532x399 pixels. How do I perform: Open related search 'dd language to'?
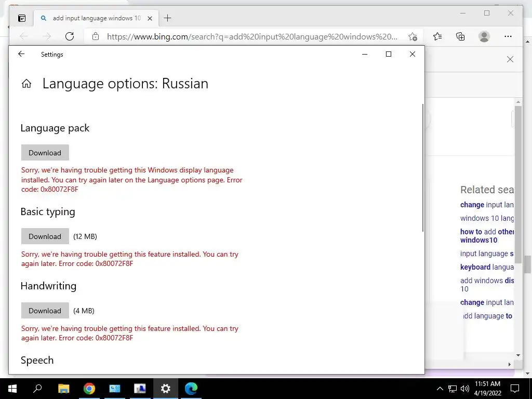487,316
